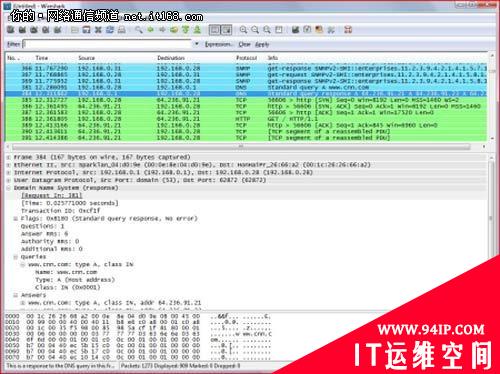Edit display filters
The height and width of the screenshot is (374, 500).
coord(307,30)
